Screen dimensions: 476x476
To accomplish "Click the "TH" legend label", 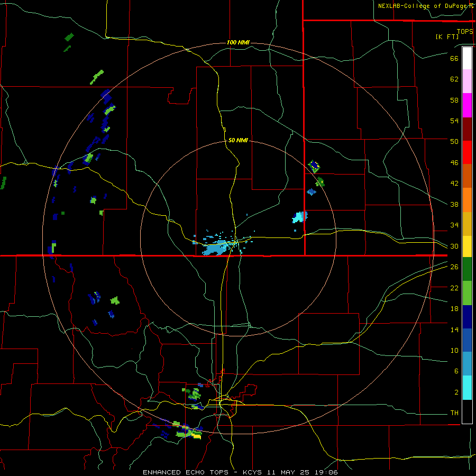I will pos(454,413).
